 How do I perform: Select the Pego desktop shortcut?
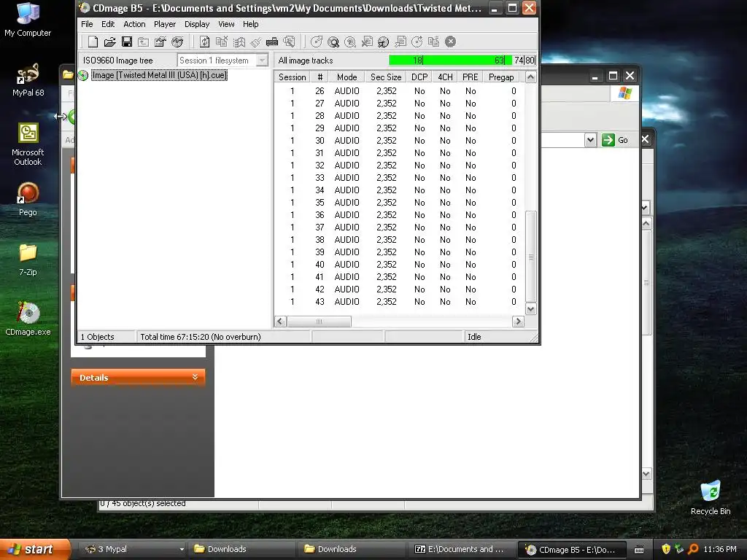tap(28, 200)
